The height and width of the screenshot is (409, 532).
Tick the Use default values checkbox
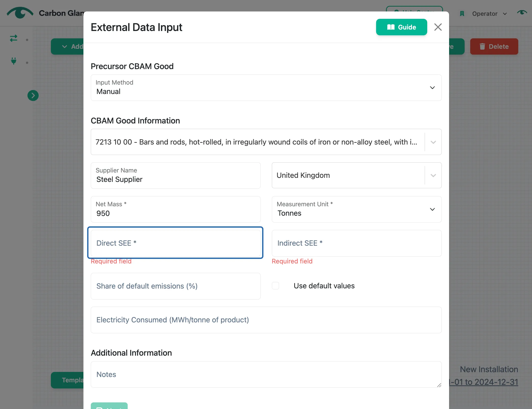(275, 286)
